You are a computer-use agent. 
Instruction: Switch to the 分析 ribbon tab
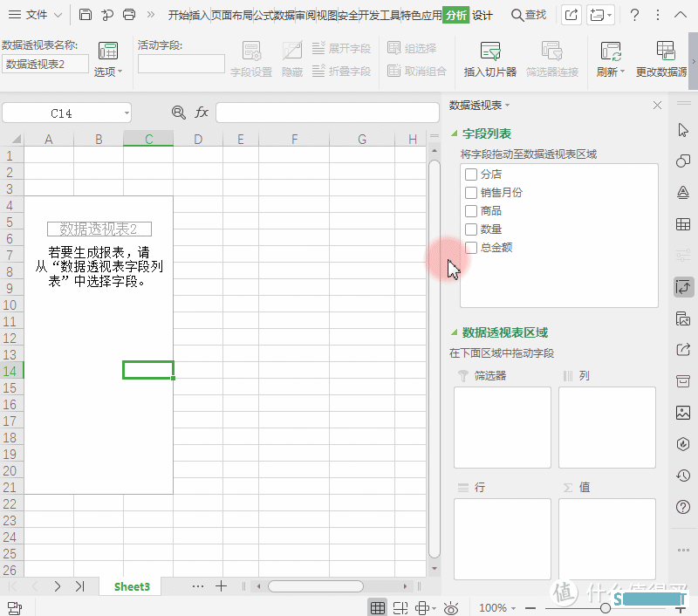tap(455, 15)
